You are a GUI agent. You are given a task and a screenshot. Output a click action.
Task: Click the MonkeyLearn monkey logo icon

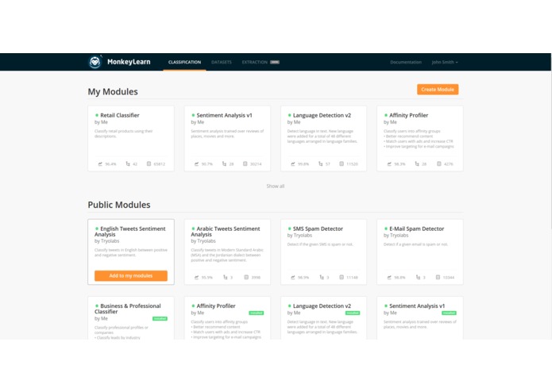click(x=95, y=62)
